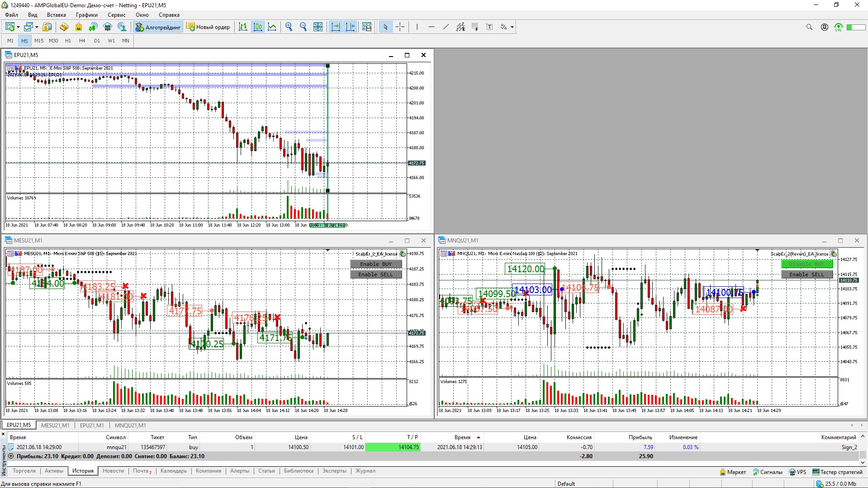Open the VPS toolbar icon with cloud
Image resolution: width=868 pixels, height=488 pixels.
[x=108, y=27]
